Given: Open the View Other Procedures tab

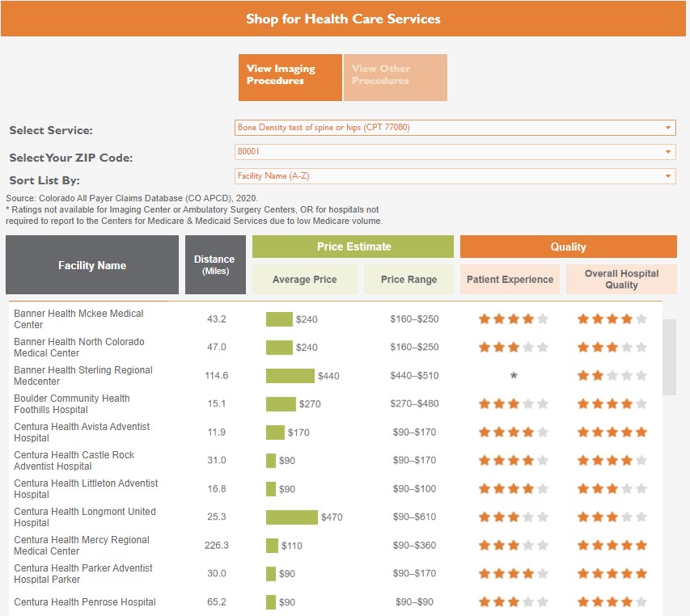Looking at the screenshot, I should (x=396, y=78).
